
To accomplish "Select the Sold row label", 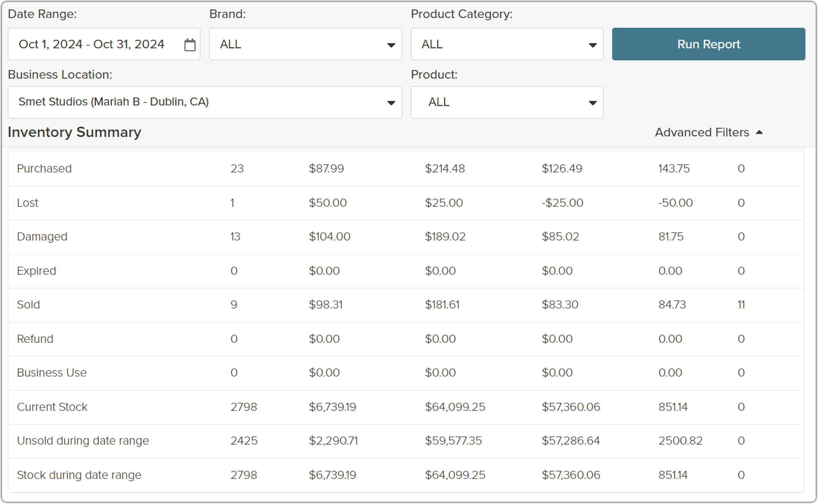I will point(28,305).
